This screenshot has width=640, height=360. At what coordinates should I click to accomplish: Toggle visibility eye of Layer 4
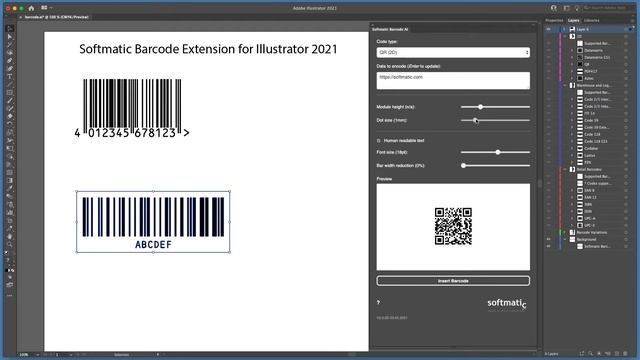(548, 29)
